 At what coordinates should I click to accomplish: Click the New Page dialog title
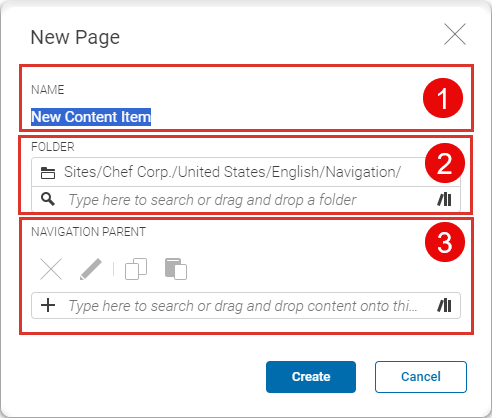point(75,37)
